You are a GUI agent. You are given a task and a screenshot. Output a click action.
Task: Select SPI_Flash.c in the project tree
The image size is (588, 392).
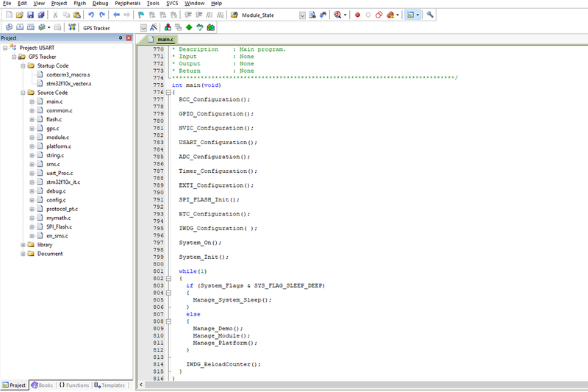tap(59, 227)
